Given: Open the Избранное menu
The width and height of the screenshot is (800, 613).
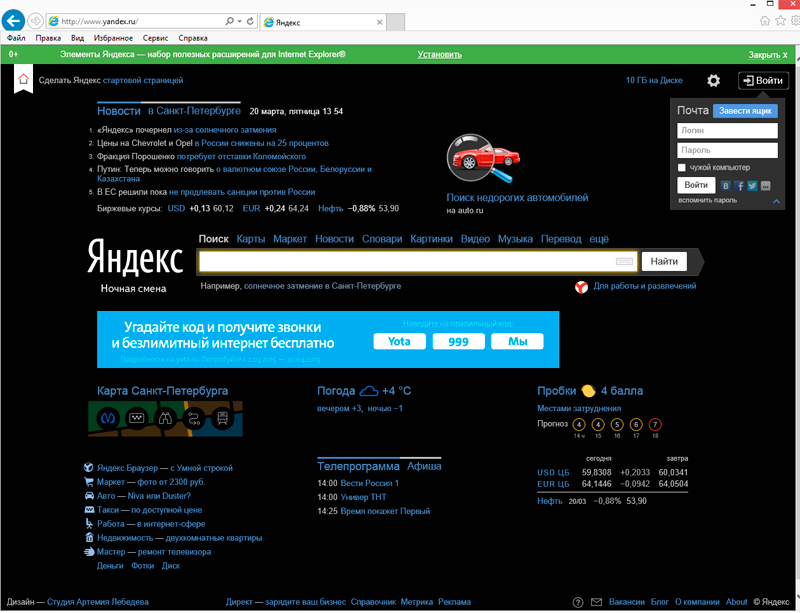Looking at the screenshot, I should coord(113,38).
